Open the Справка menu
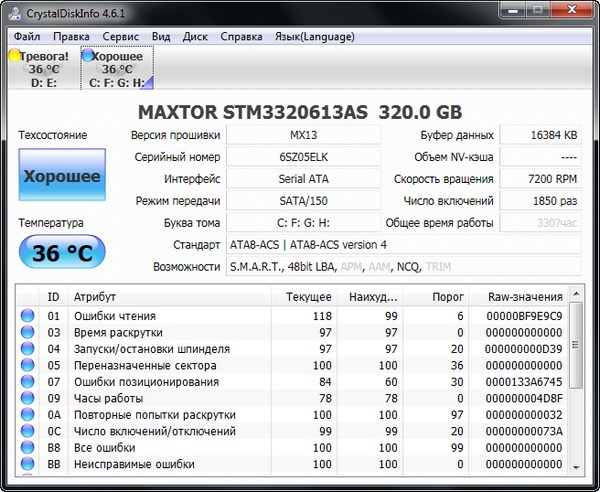The image size is (600, 492). tap(241, 36)
